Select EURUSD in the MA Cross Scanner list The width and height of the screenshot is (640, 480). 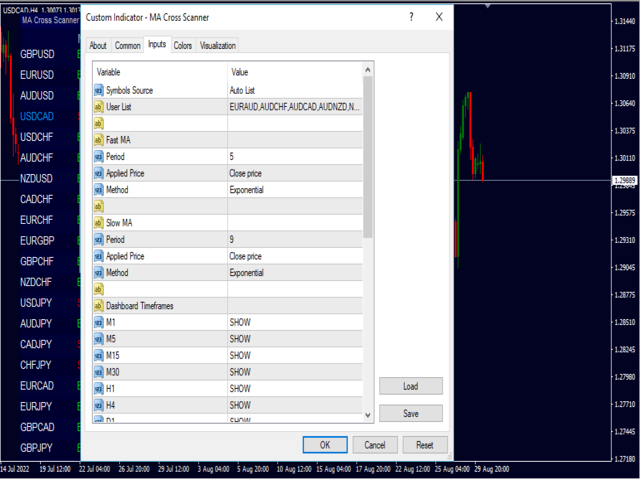pyautogui.click(x=37, y=75)
